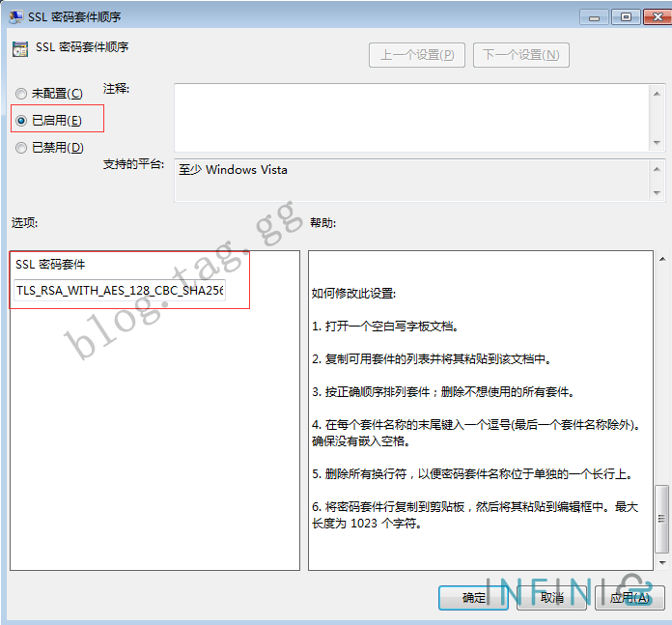
Task: Go to 上一个设置(P)
Action: point(417,55)
